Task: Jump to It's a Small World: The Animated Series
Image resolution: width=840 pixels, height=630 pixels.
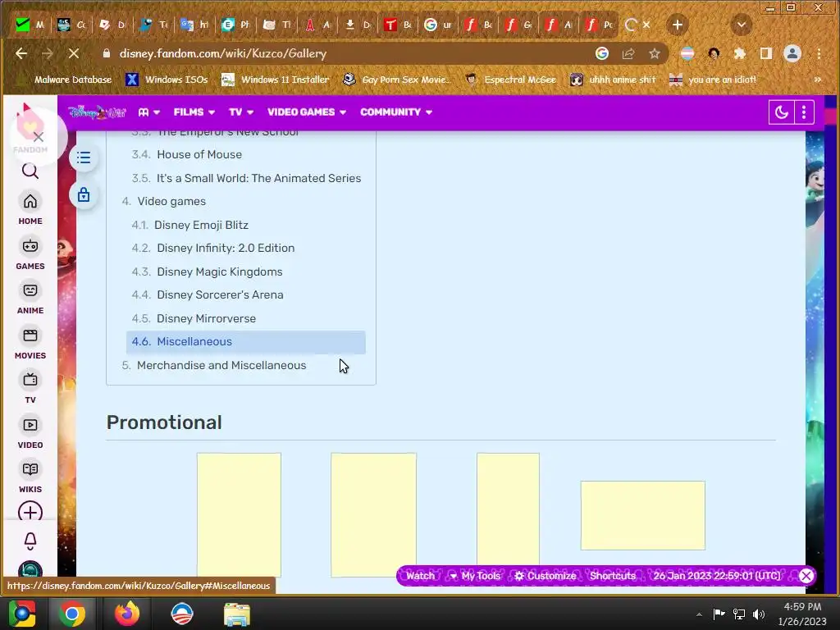Action: [258, 178]
